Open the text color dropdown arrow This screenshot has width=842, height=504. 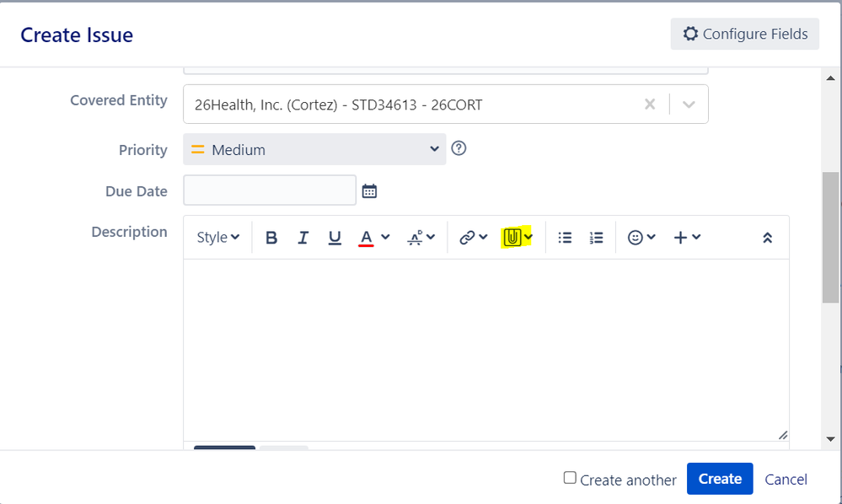385,237
